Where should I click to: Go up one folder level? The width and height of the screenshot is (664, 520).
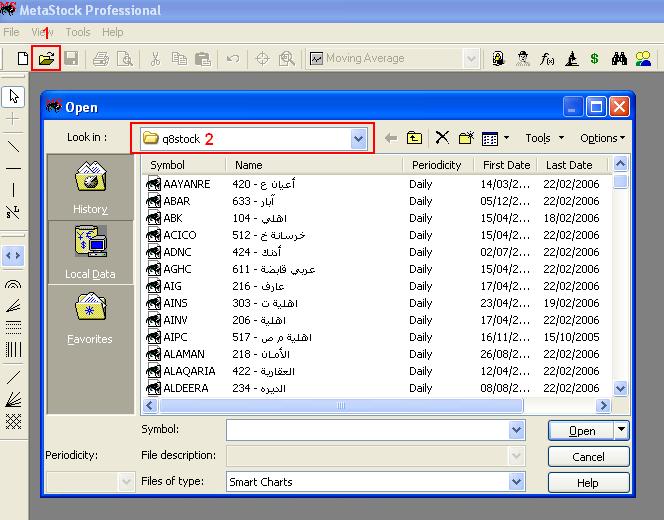(x=414, y=138)
